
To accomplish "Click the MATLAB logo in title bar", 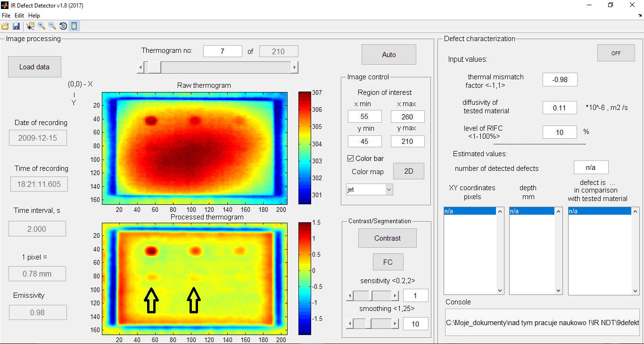I will [5, 5].
